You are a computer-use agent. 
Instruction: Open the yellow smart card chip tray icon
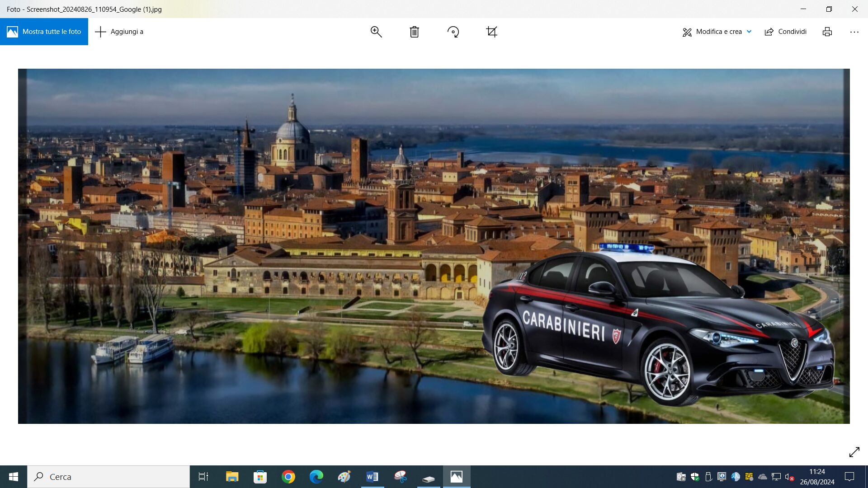749,477
